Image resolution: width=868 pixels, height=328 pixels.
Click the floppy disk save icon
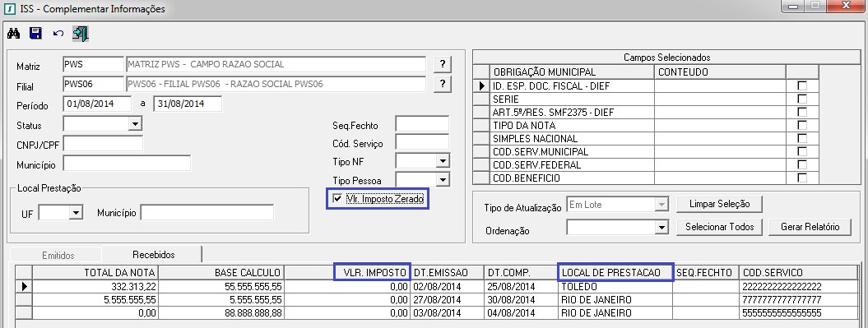point(36,34)
